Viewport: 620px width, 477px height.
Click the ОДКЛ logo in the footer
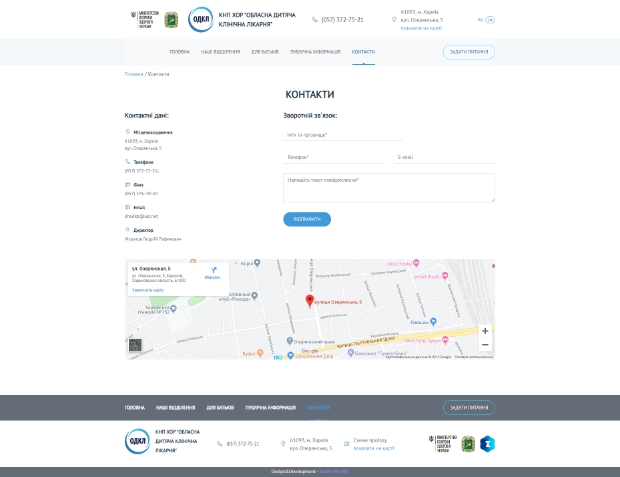point(137,442)
